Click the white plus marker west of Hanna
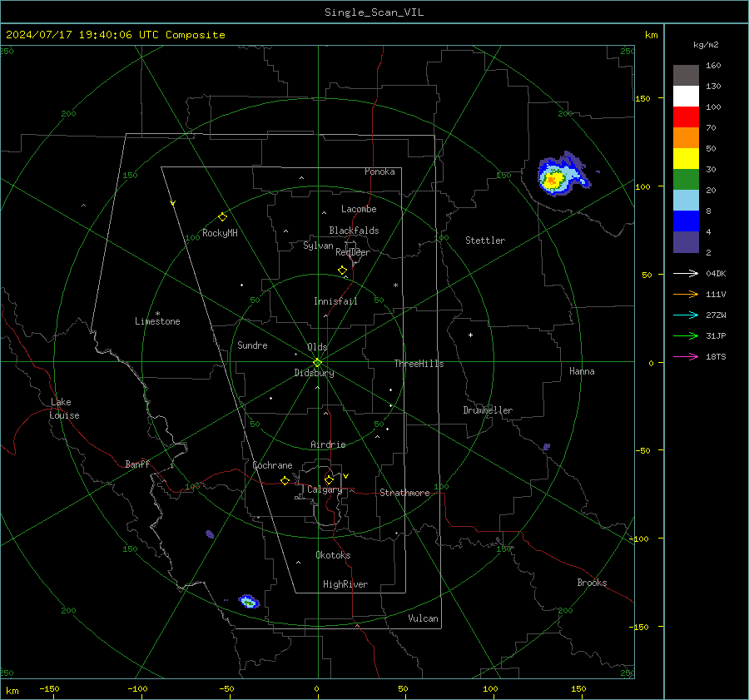749x700 pixels. [x=470, y=335]
